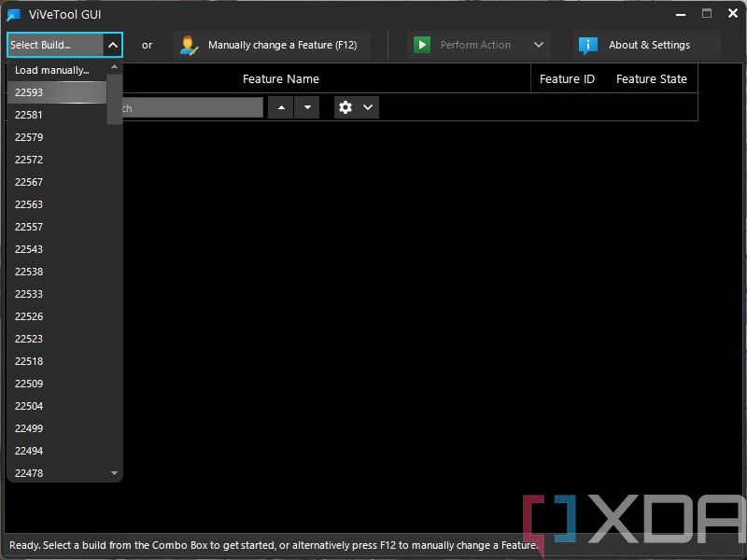The image size is (747, 560).
Task: Open About & Settings
Action: [647, 45]
